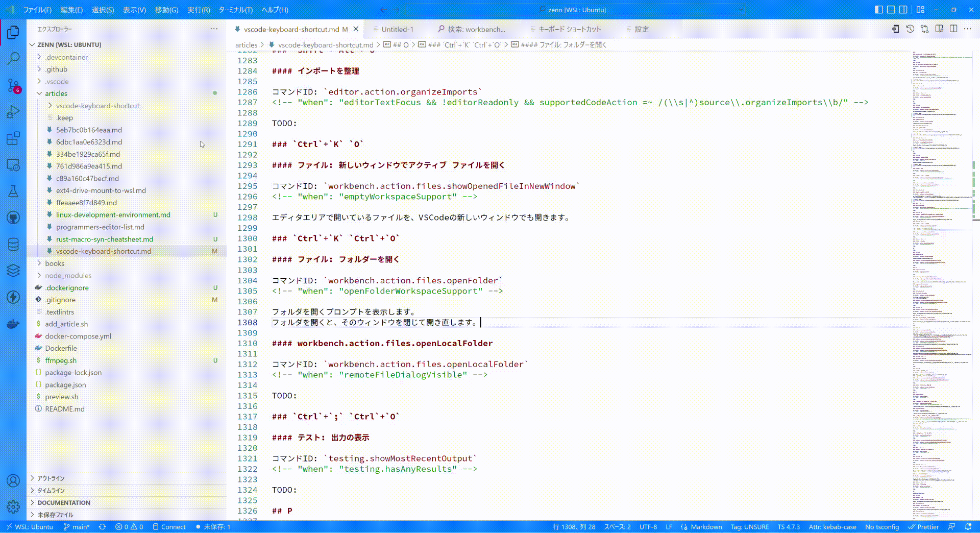Open the Testing flask view
The image size is (980, 533).
(13, 191)
